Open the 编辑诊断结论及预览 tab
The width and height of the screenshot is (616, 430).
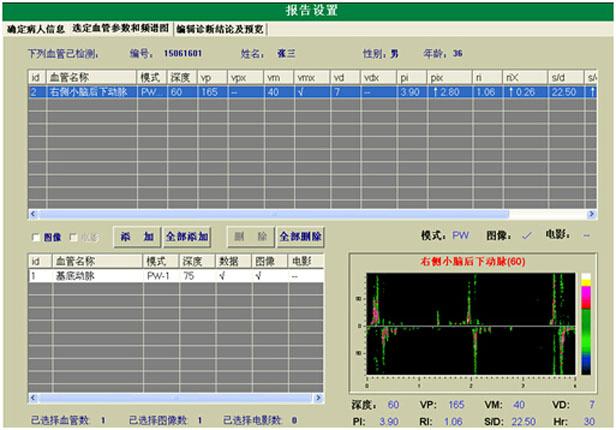(220, 30)
